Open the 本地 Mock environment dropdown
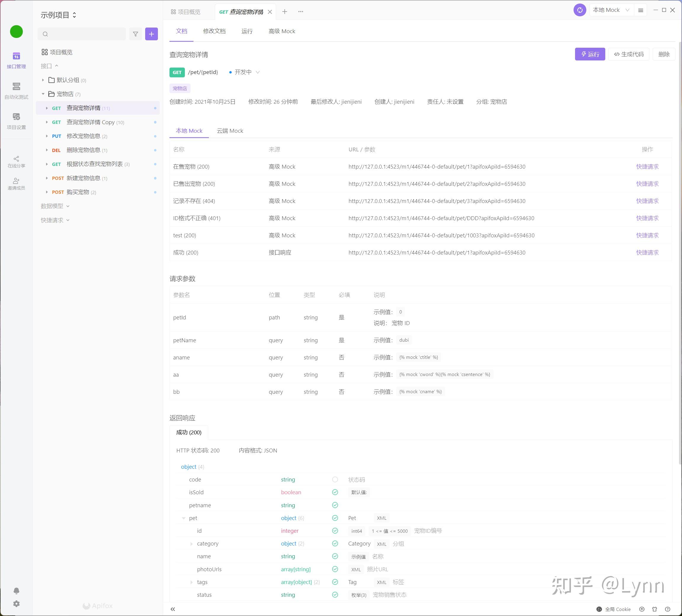The image size is (682, 616). (611, 10)
